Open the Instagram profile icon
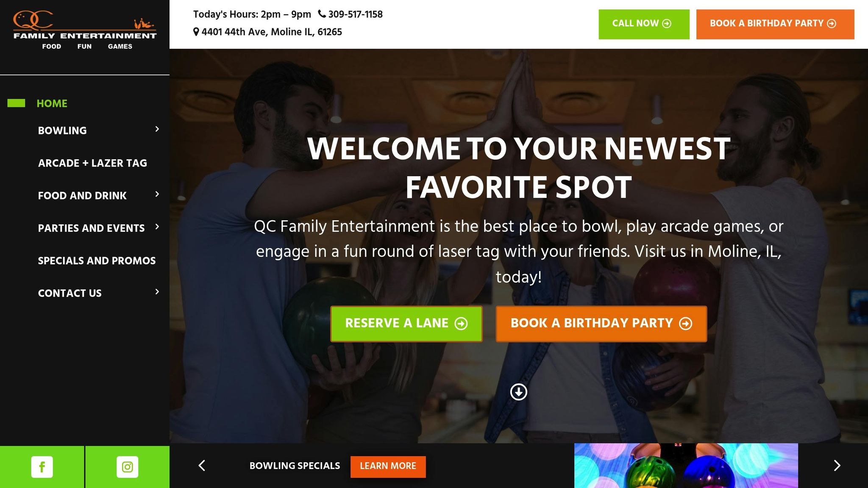The height and width of the screenshot is (488, 868). point(128,467)
